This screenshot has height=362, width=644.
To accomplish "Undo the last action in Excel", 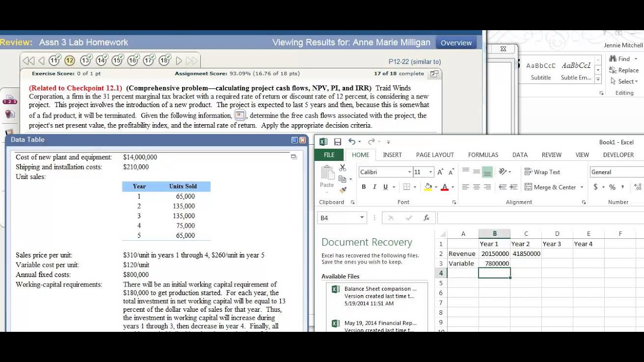I will [352, 142].
